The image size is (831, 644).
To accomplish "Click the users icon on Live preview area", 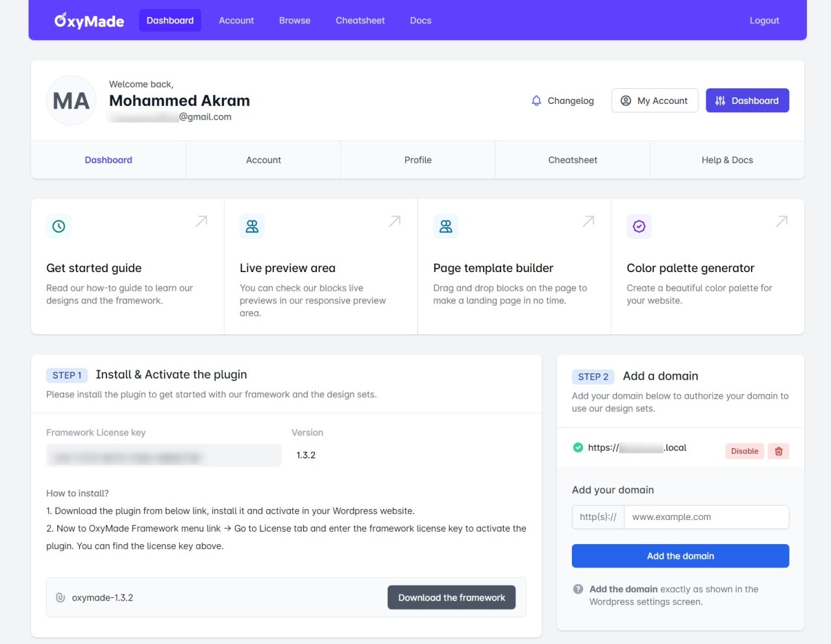I will (252, 227).
